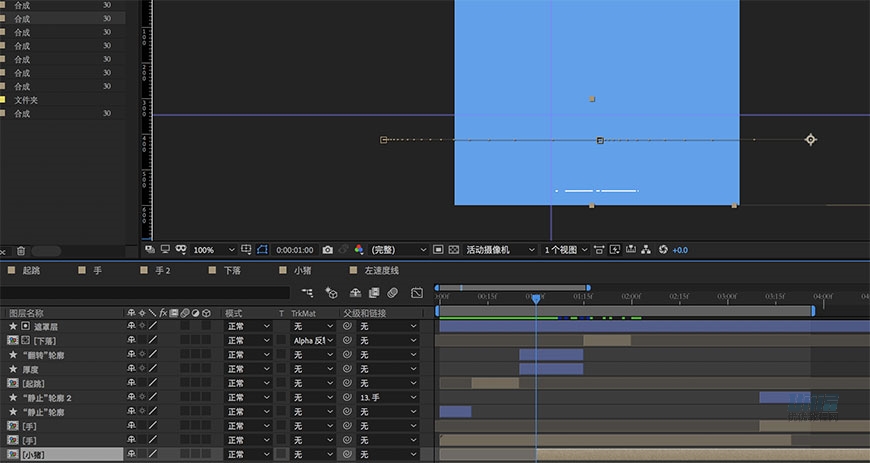Open the Graph Editor icon

click(x=417, y=292)
